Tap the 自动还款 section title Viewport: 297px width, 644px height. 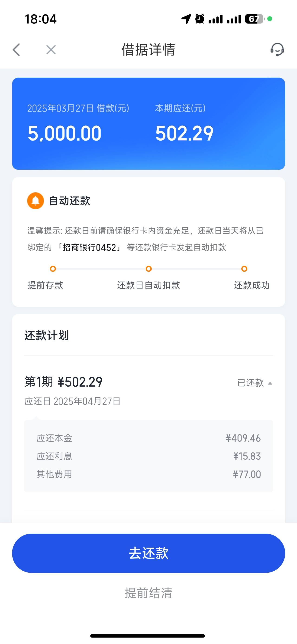coord(69,201)
